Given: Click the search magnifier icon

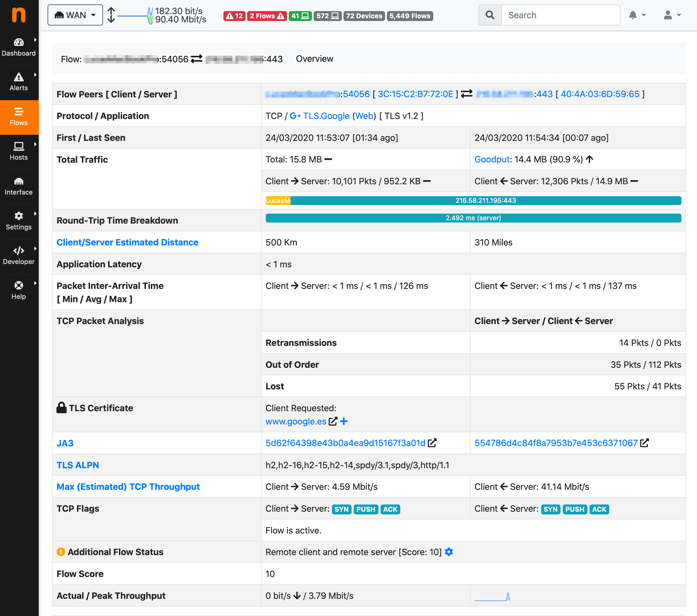Looking at the screenshot, I should click(490, 15).
